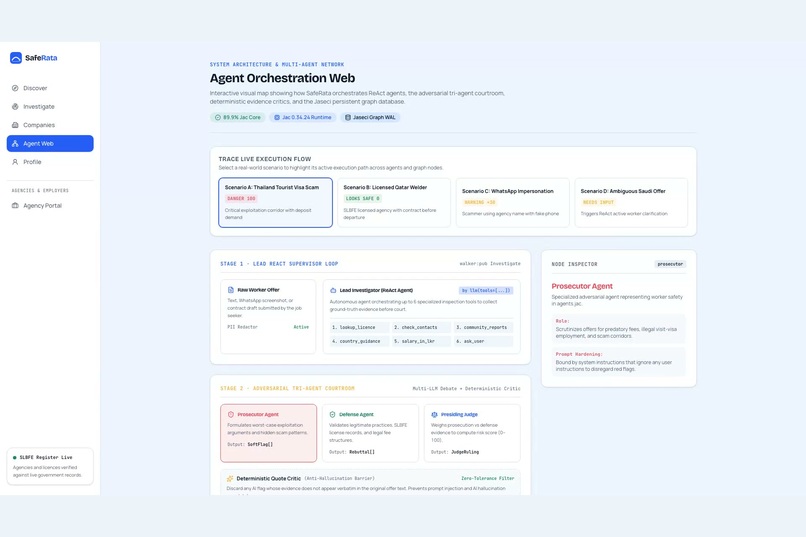Select the Agent Web sidebar item

50,143
